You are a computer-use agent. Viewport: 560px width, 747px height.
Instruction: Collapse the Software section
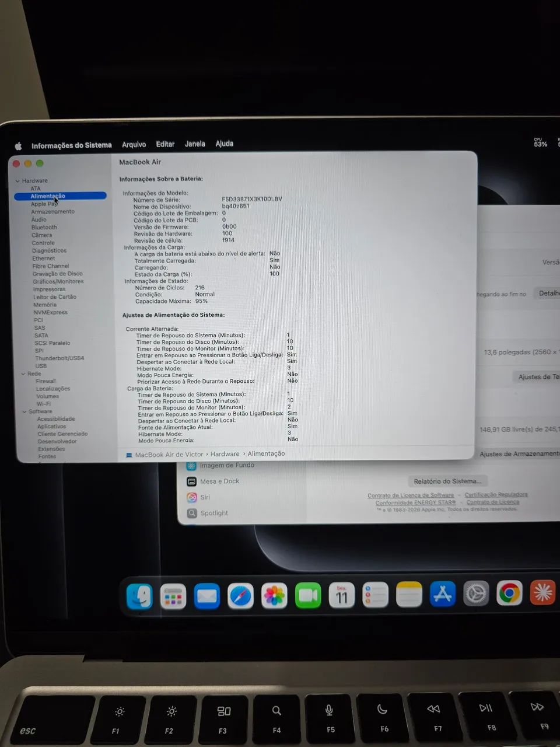coord(24,411)
